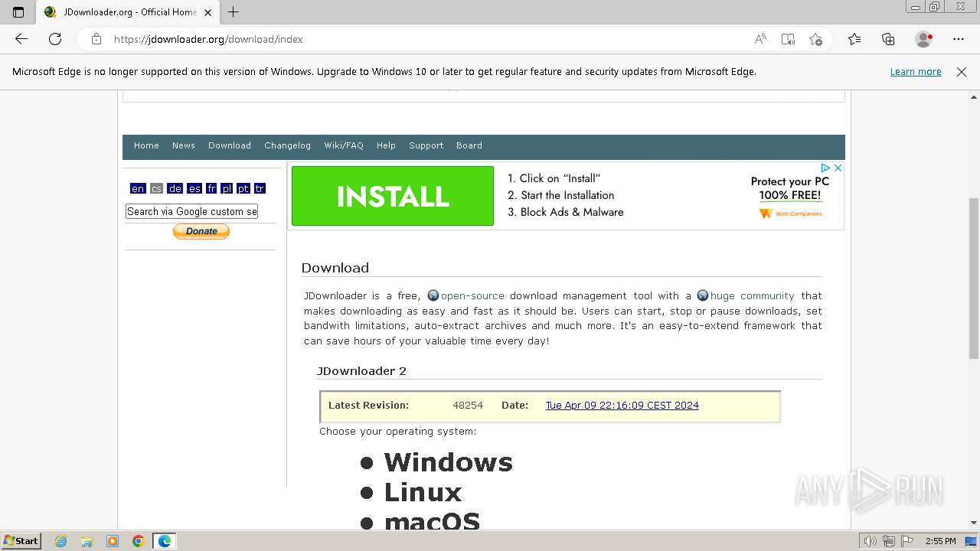980x551 pixels.
Task: View site information lock icon
Action: pyautogui.click(x=96, y=39)
